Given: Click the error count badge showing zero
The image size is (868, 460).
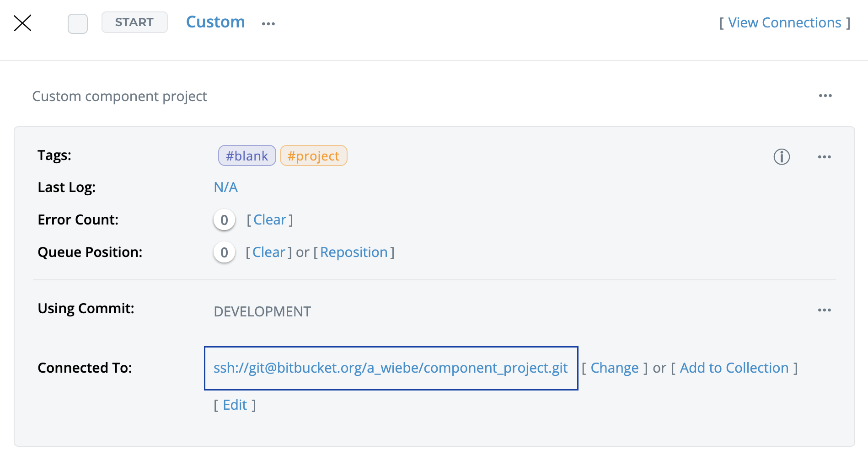Looking at the screenshot, I should 224,219.
